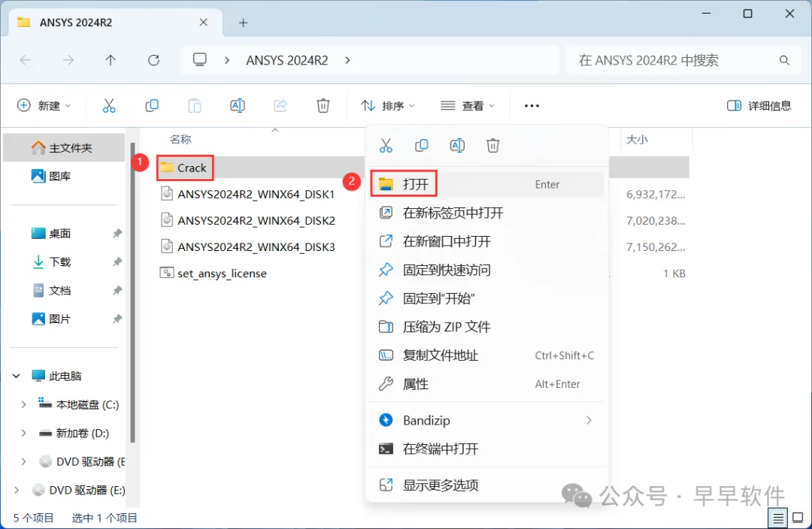
Task: Click the Cut icon in the context menu
Action: point(386,146)
